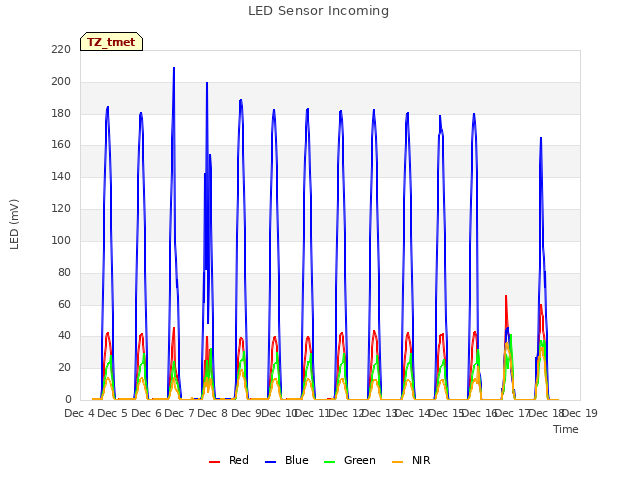Click the Dec 5 x-axis date label
The width and height of the screenshot is (640, 480).
click(x=112, y=413)
